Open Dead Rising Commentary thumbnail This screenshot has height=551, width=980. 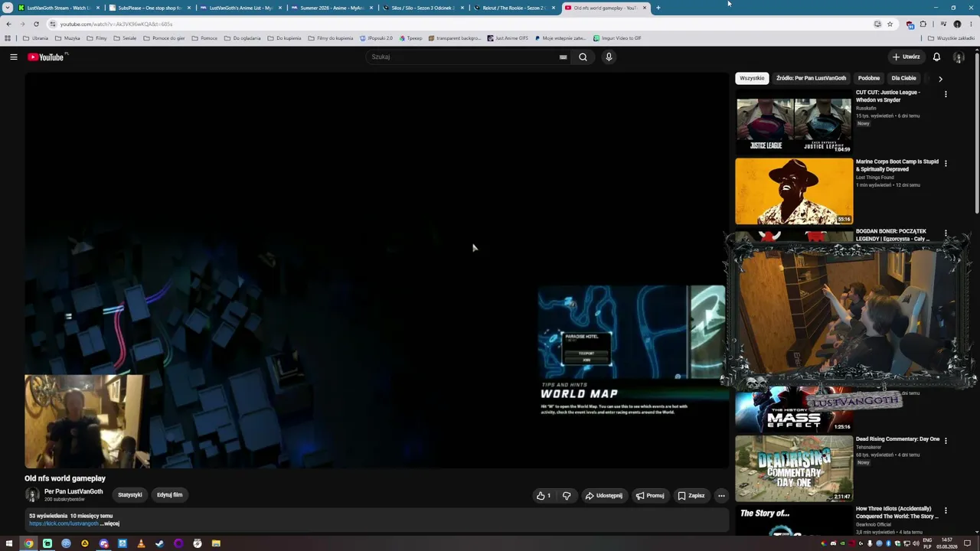tap(794, 469)
